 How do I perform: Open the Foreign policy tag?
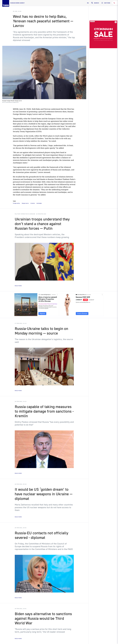pyautogui.click(x=17, y=203)
